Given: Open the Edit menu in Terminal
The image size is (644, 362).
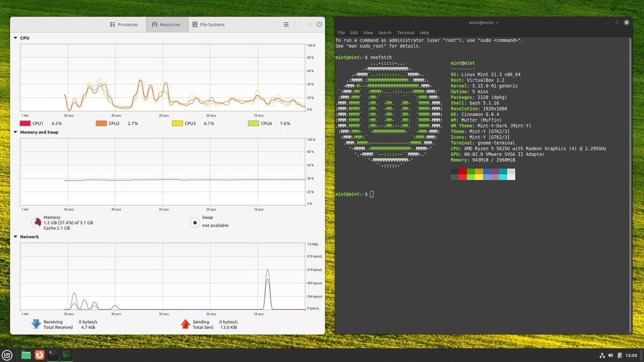Looking at the screenshot, I should [x=354, y=33].
